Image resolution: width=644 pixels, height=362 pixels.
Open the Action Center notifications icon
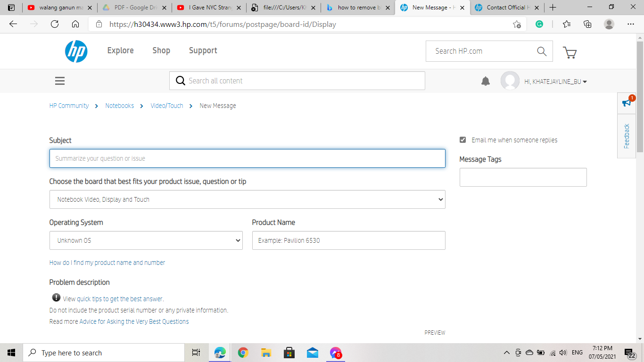coord(630,353)
